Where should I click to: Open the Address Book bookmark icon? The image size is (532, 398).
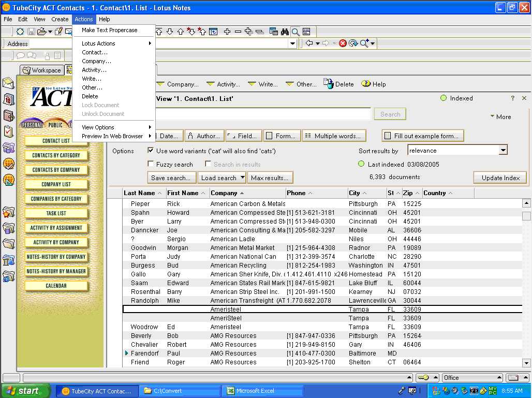point(8,115)
